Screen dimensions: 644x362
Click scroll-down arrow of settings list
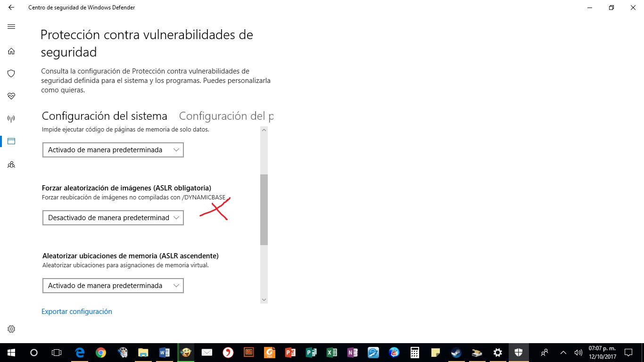click(264, 300)
